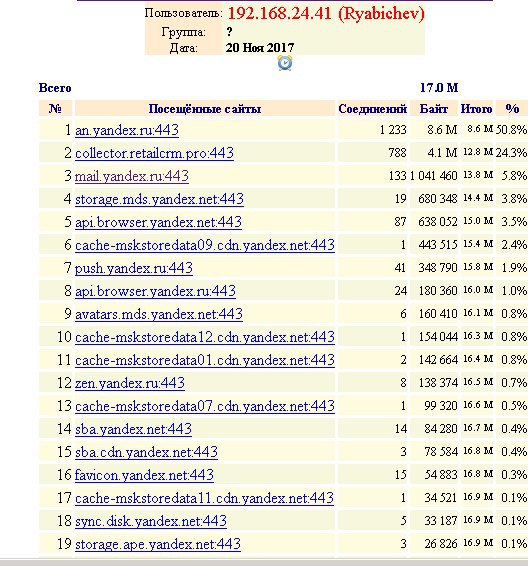This screenshot has width=528, height=566.
Task: Open cache-mskstoredata11.cdn.yandex.net:443 link
Action: click(x=204, y=498)
